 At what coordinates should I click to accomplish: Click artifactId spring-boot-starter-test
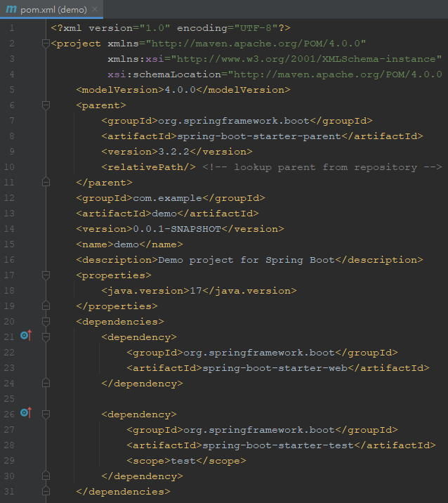pos(282,445)
